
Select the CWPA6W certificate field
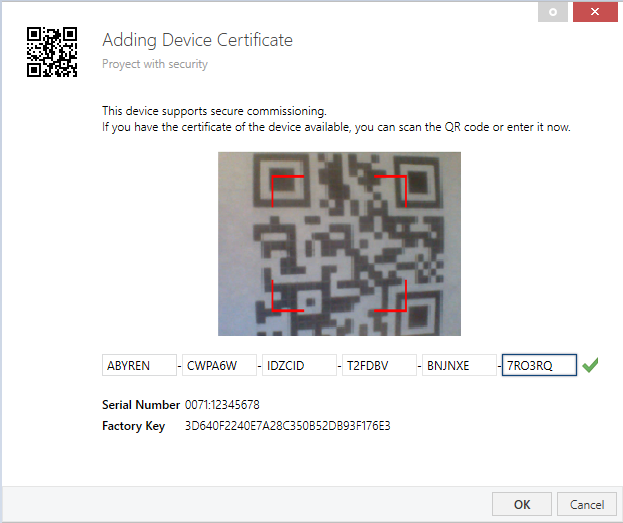point(219,365)
